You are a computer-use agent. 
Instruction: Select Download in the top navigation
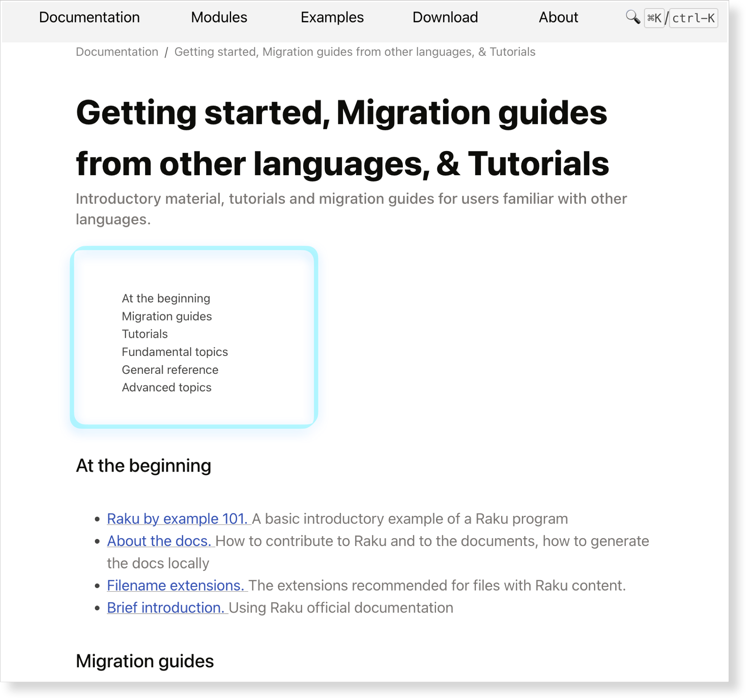tap(445, 17)
